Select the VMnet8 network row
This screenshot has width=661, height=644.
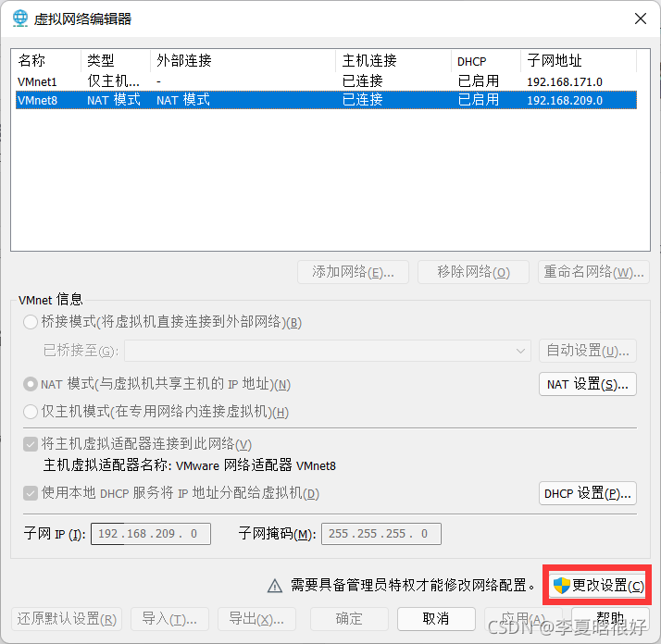pos(326,100)
